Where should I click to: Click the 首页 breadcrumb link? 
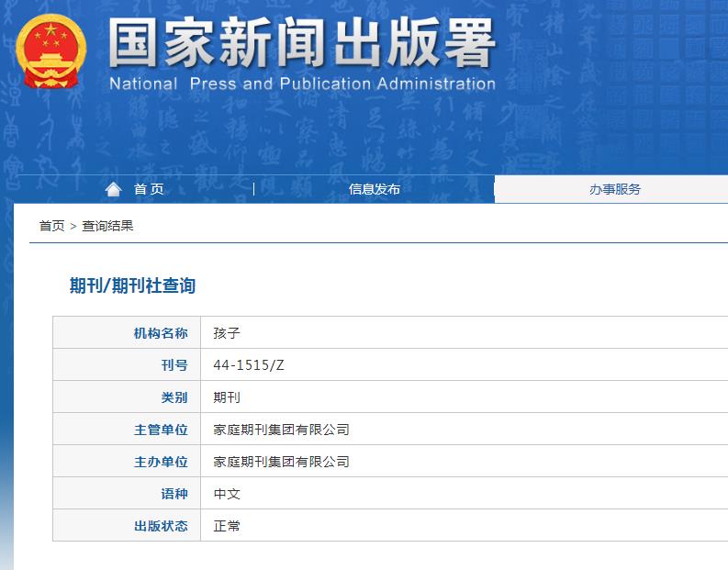51,225
